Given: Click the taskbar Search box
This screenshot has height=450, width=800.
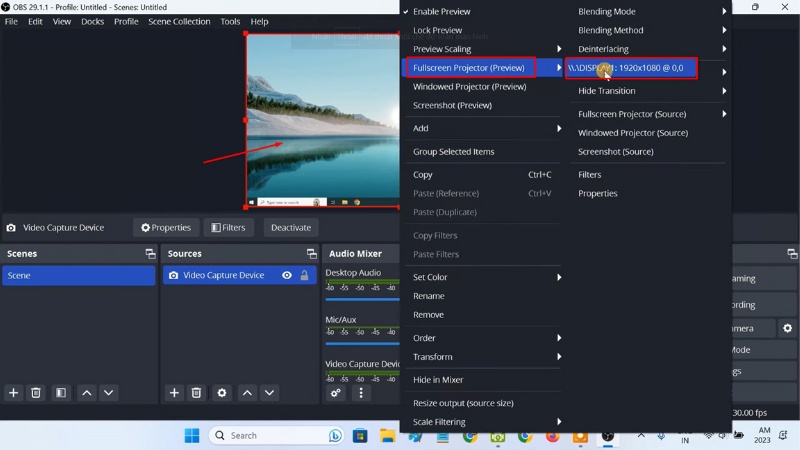Looking at the screenshot, I should tap(278, 436).
